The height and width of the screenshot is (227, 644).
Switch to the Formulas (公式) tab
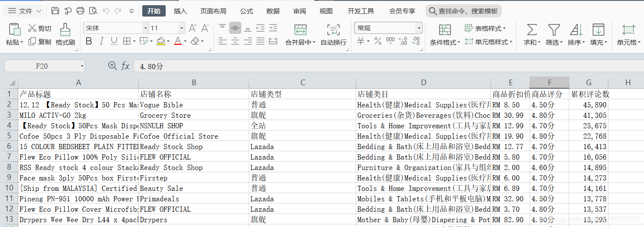[247, 11]
